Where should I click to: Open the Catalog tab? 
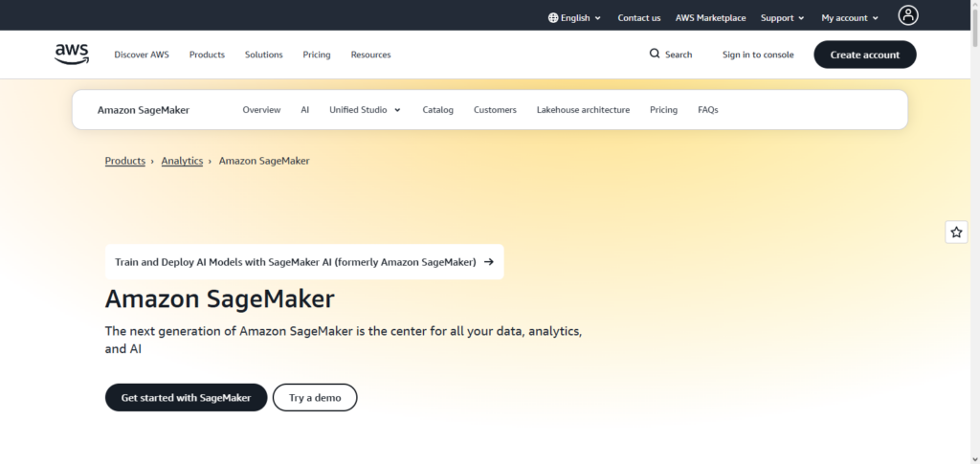pyautogui.click(x=437, y=110)
